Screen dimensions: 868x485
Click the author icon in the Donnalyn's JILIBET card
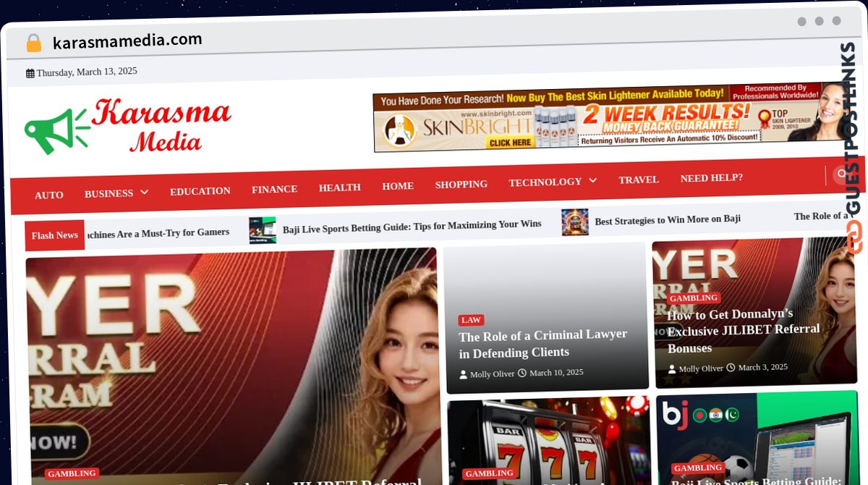click(672, 369)
